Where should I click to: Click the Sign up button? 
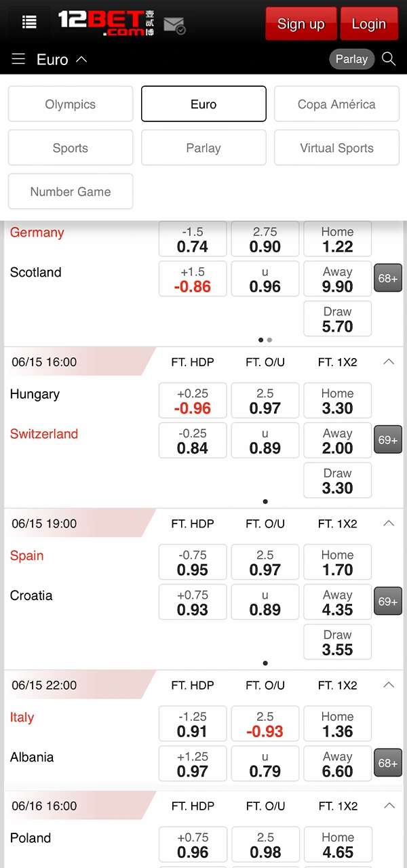click(301, 24)
